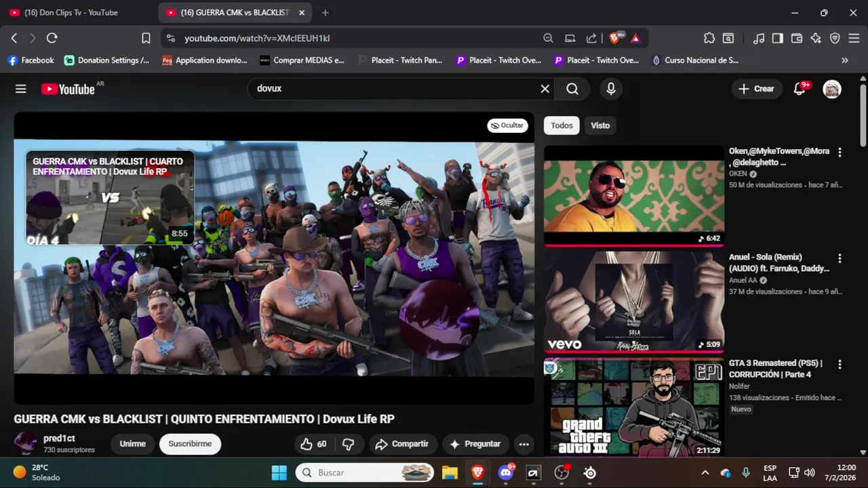Viewport: 868px width, 488px height.
Task: Open a new browser tab
Action: point(325,12)
